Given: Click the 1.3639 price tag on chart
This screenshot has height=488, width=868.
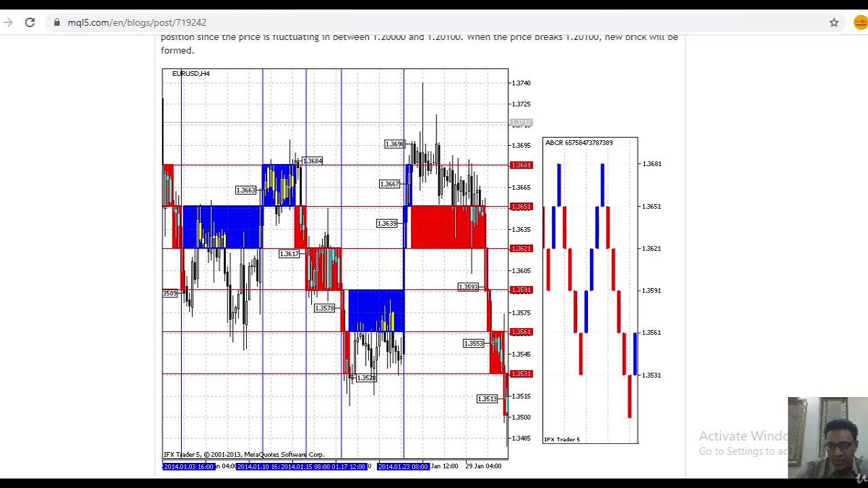Looking at the screenshot, I should pos(387,223).
